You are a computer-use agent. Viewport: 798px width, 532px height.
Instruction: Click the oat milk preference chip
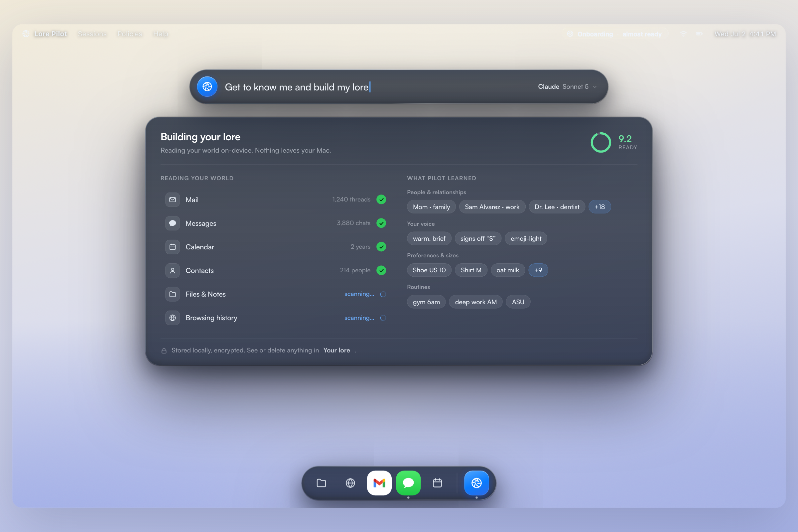(x=508, y=270)
